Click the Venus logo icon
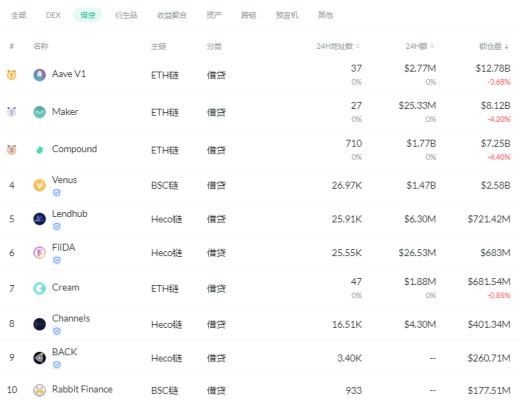Screen dimensions: 520x400 [39, 185]
